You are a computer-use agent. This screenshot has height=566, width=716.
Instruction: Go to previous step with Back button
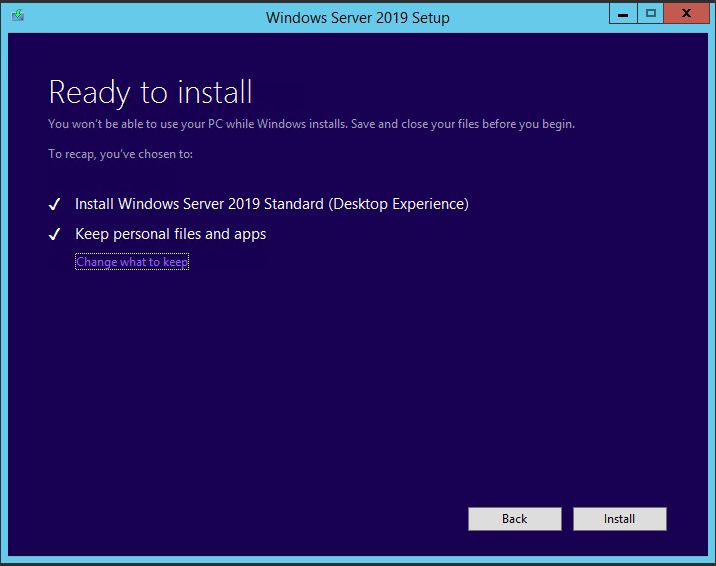(515, 519)
